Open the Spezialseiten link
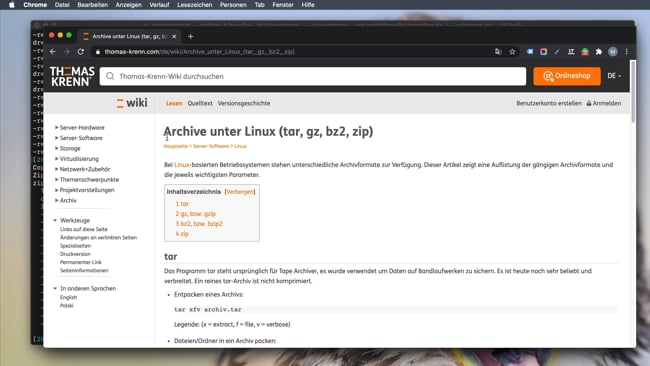The image size is (650, 366). [x=75, y=246]
